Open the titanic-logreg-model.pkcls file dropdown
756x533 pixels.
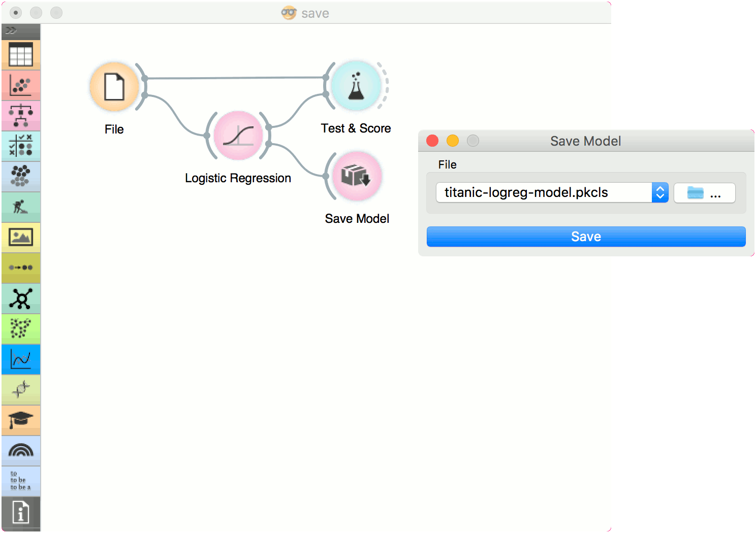click(x=552, y=192)
